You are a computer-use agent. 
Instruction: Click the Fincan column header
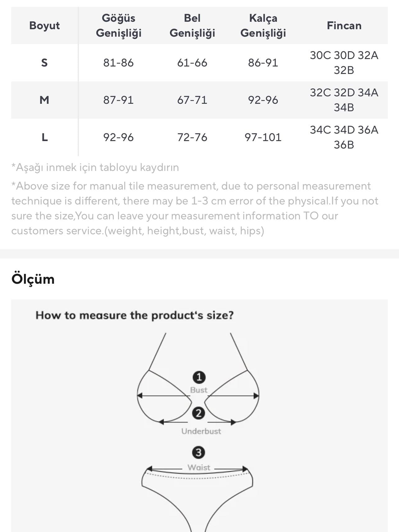pos(344,25)
